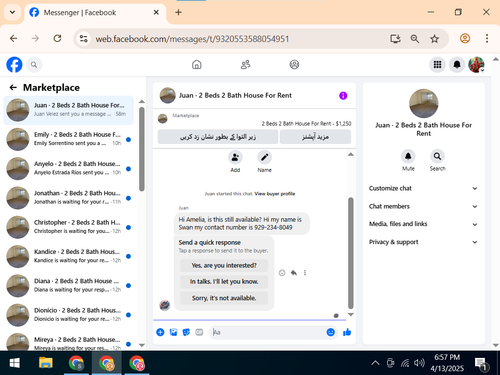Reply to the quick response message

294,273
